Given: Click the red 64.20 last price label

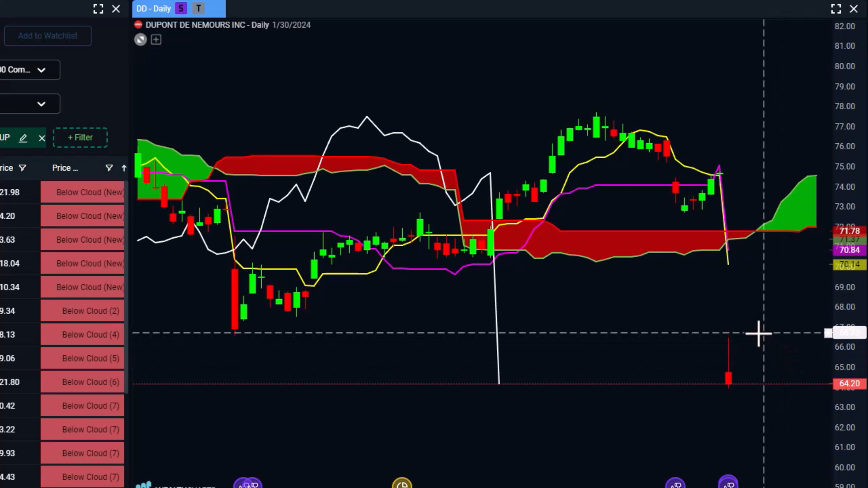Looking at the screenshot, I should click(x=849, y=384).
